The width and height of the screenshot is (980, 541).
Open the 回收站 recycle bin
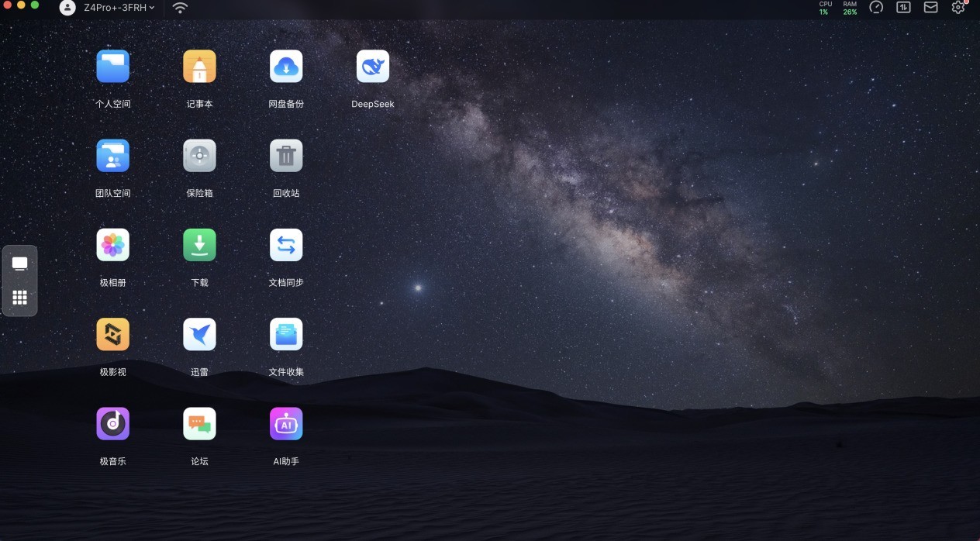tap(286, 156)
